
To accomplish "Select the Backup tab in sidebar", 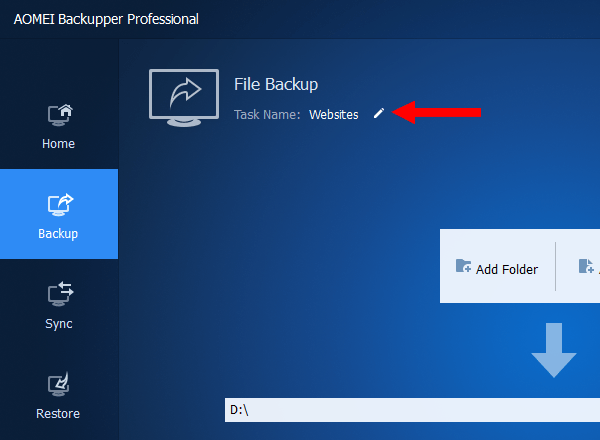I will point(59,214).
